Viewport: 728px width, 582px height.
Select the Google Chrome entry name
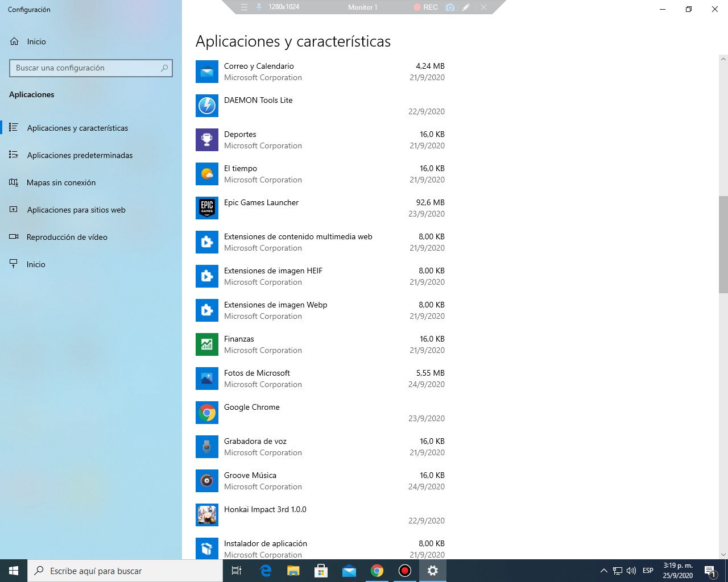pos(252,407)
